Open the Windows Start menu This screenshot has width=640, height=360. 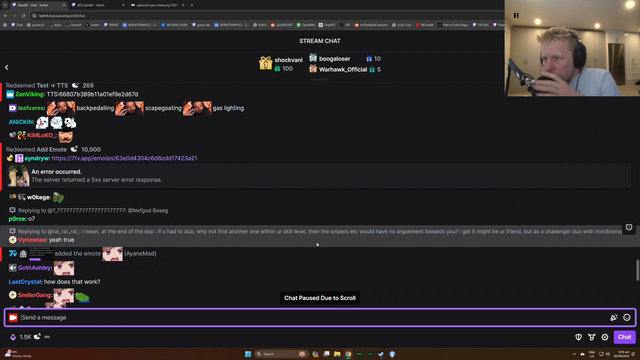click(x=248, y=354)
